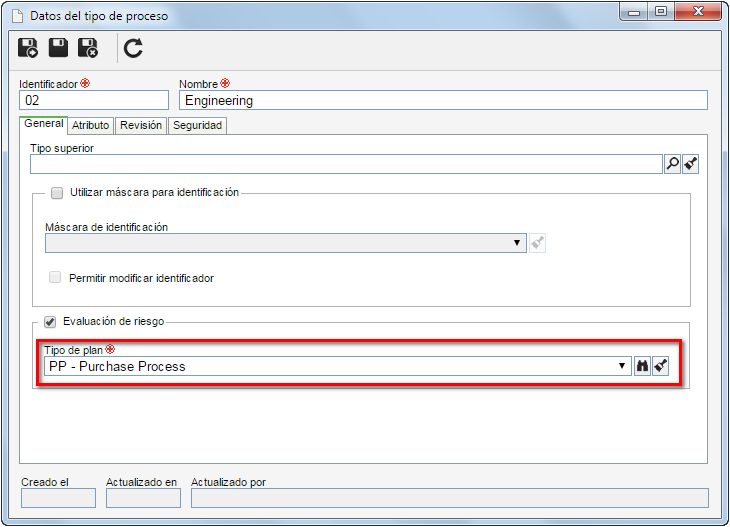Close the Datos del tipo de proceso window
Viewport: 730px width, 527px height.
698,12
